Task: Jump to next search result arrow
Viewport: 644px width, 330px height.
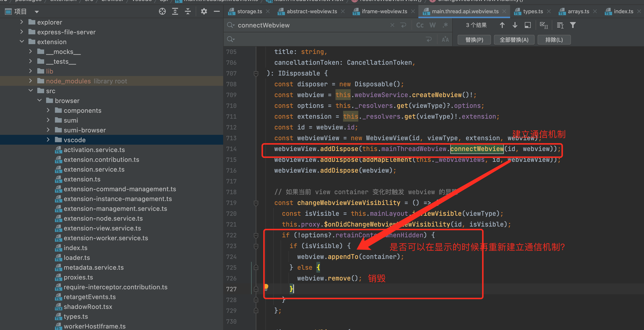Action: [x=515, y=25]
